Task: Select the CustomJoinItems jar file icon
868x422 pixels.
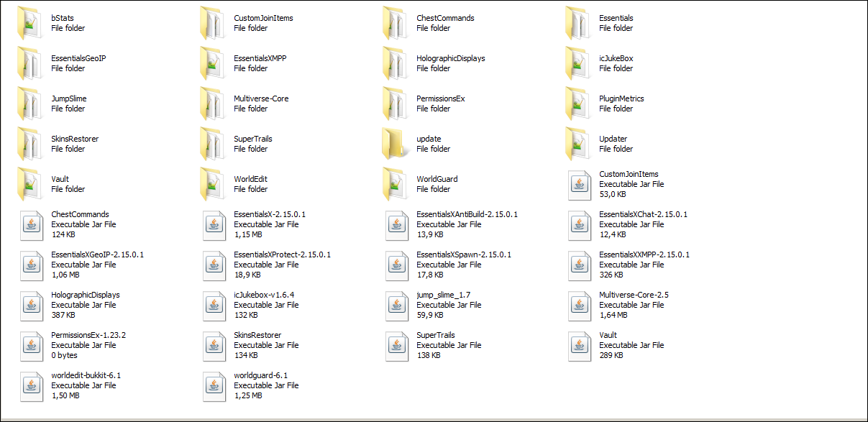Action: pos(580,185)
